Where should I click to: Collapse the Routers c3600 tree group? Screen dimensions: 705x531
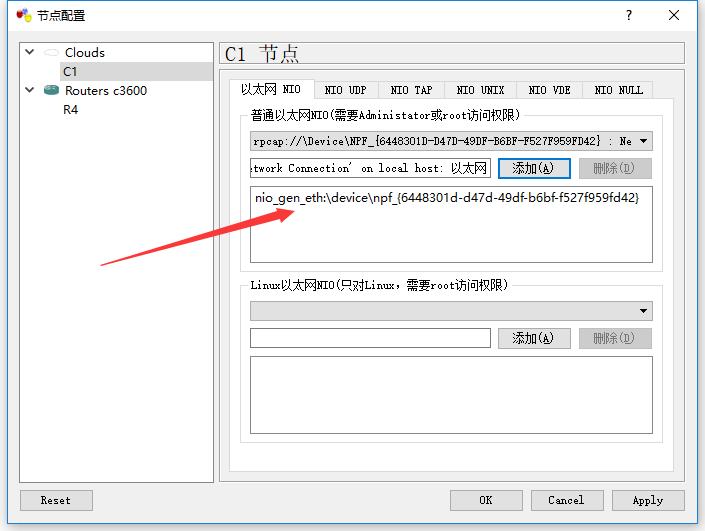pyautogui.click(x=30, y=90)
